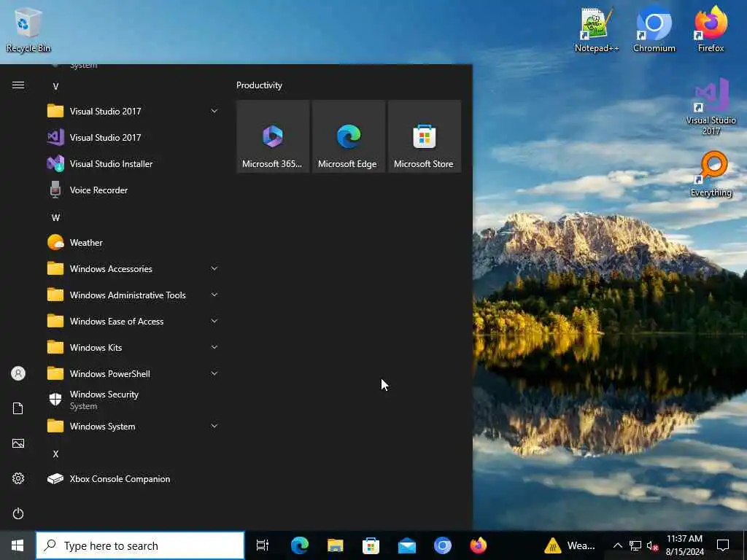Launch Notepad++ from the desktop
The image size is (747, 560).
(596, 29)
